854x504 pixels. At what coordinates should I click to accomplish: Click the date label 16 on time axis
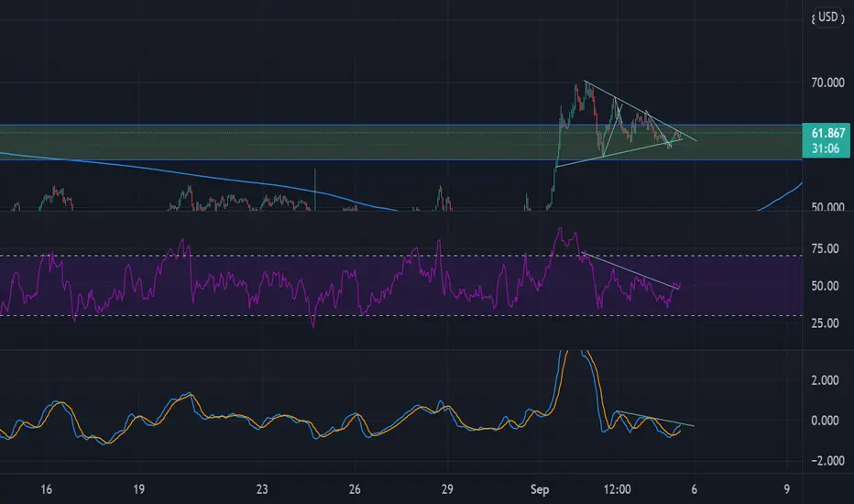tap(47, 489)
